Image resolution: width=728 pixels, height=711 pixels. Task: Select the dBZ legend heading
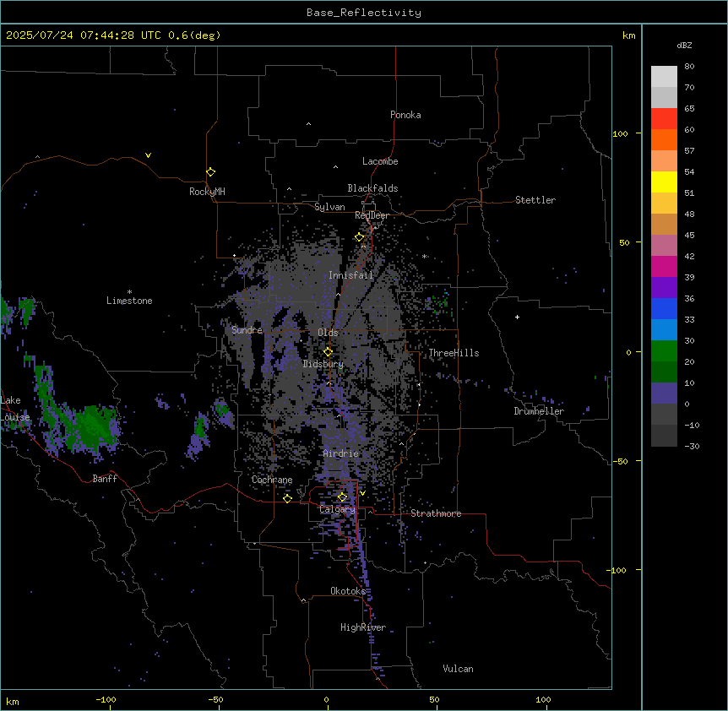[684, 45]
